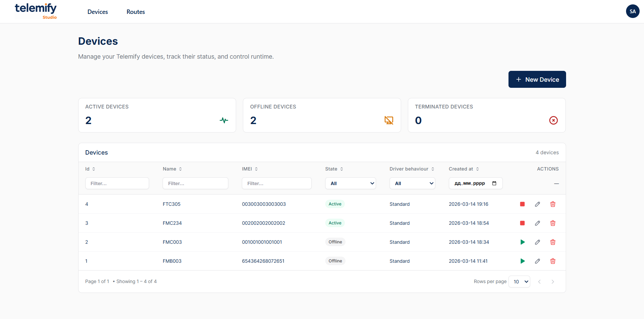This screenshot has height=319, width=644.
Task: Change rows per page value
Action: click(x=519, y=281)
